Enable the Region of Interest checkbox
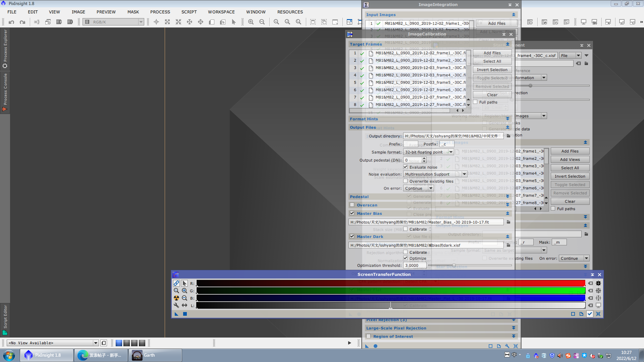644x362 pixels. tap(369, 336)
